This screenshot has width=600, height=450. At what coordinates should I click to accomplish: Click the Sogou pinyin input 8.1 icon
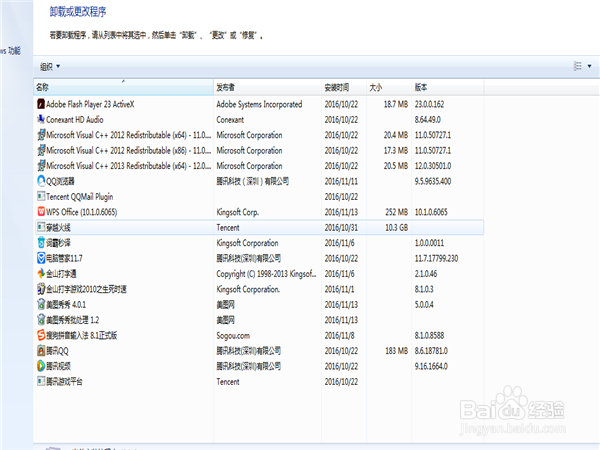41,335
